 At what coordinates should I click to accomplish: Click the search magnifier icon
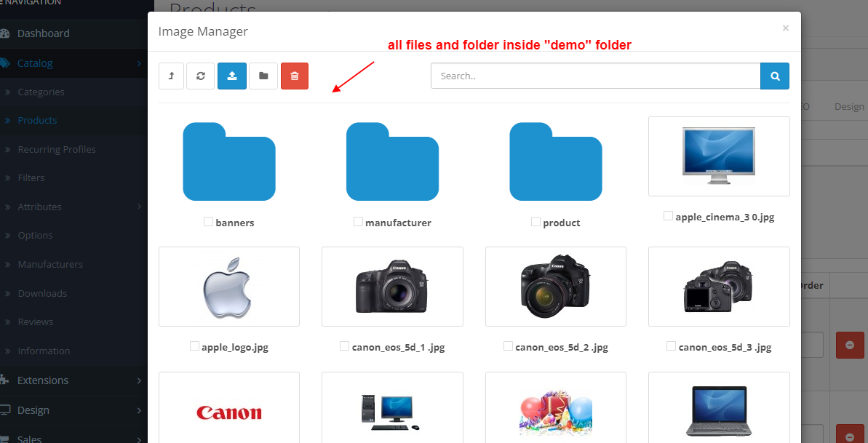pyautogui.click(x=774, y=76)
